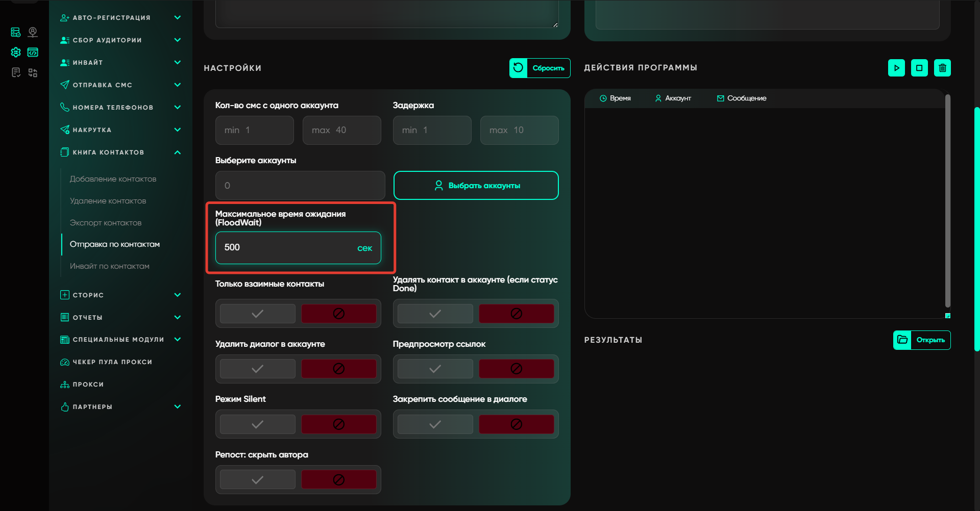Click the trash icon to clear log
Image resolution: width=980 pixels, height=511 pixels.
pos(942,68)
